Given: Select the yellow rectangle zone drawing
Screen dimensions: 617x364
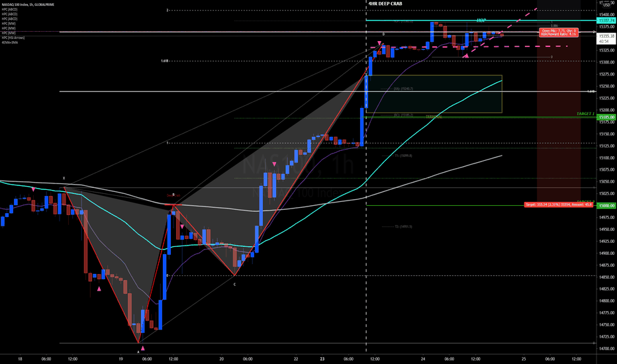Looking at the screenshot, I should (x=434, y=94).
